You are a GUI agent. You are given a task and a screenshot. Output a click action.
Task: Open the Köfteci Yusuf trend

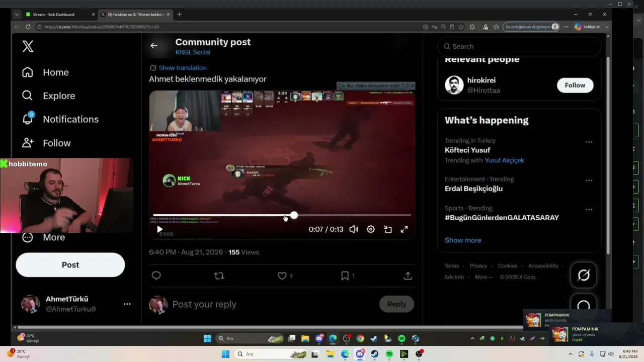tap(467, 150)
